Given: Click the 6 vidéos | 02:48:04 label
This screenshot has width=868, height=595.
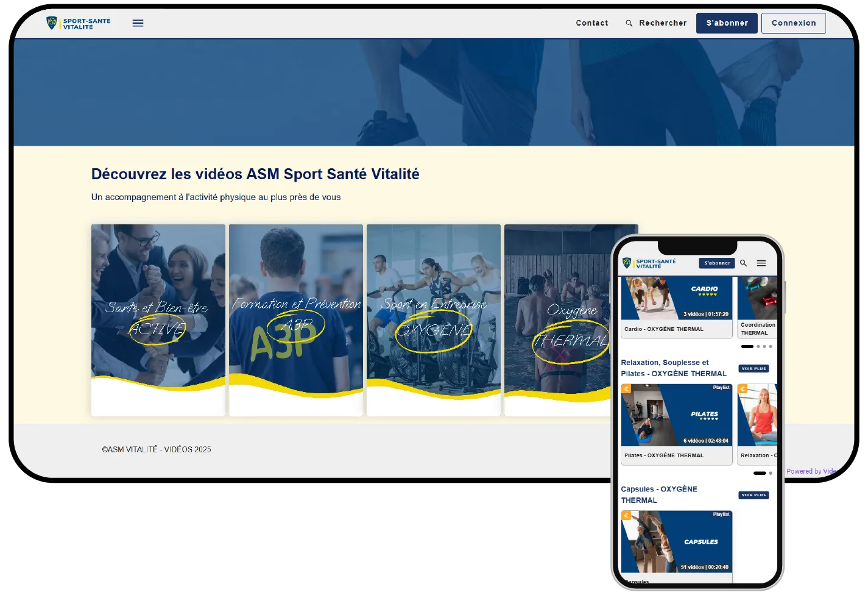Looking at the screenshot, I should [x=705, y=441].
